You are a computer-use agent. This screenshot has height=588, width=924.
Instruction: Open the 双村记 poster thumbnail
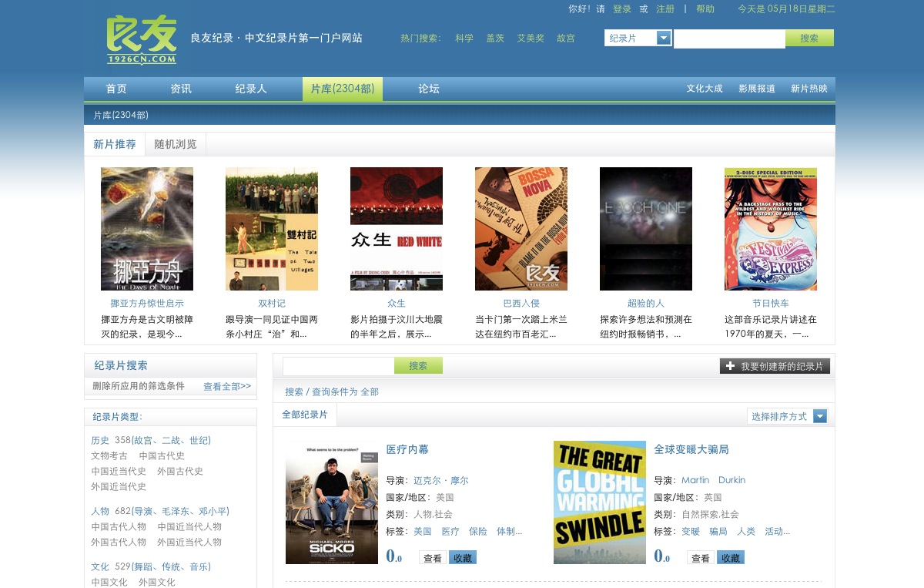coord(272,229)
